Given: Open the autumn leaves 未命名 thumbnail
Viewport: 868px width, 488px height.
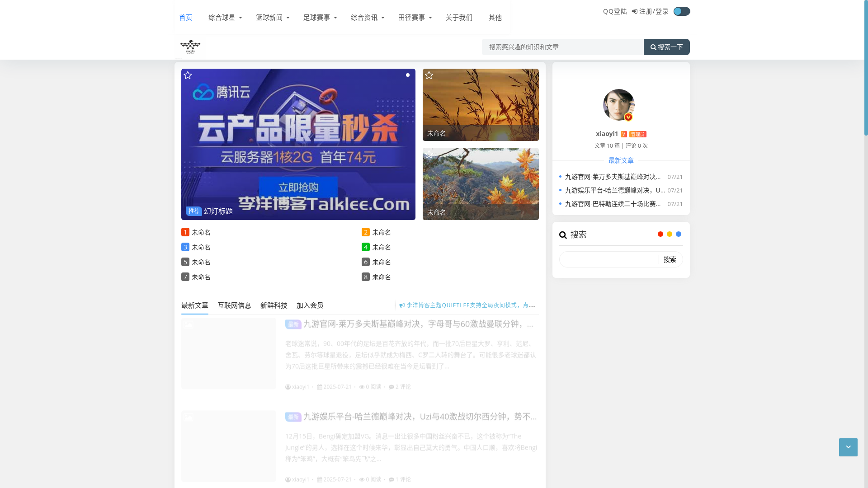Looking at the screenshot, I should [x=481, y=184].
